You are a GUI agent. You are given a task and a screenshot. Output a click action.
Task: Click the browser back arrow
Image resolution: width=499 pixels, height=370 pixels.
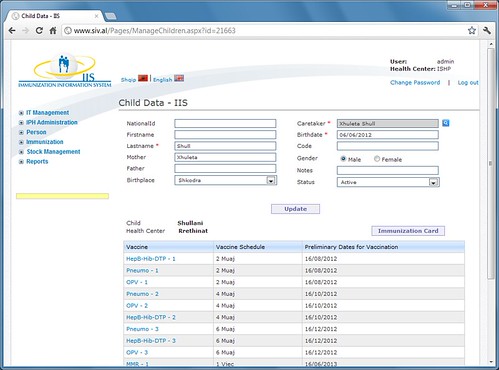pos(12,31)
